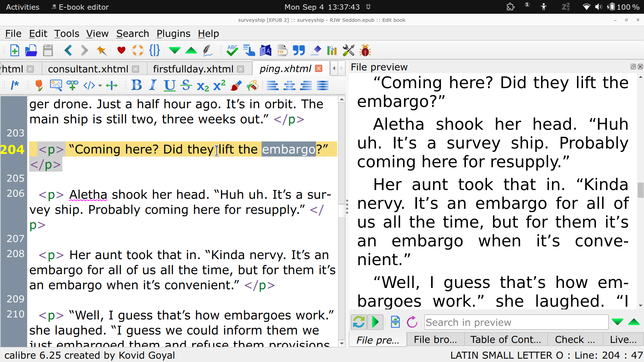Toggle auto-reload preview green arrows button

(359, 322)
